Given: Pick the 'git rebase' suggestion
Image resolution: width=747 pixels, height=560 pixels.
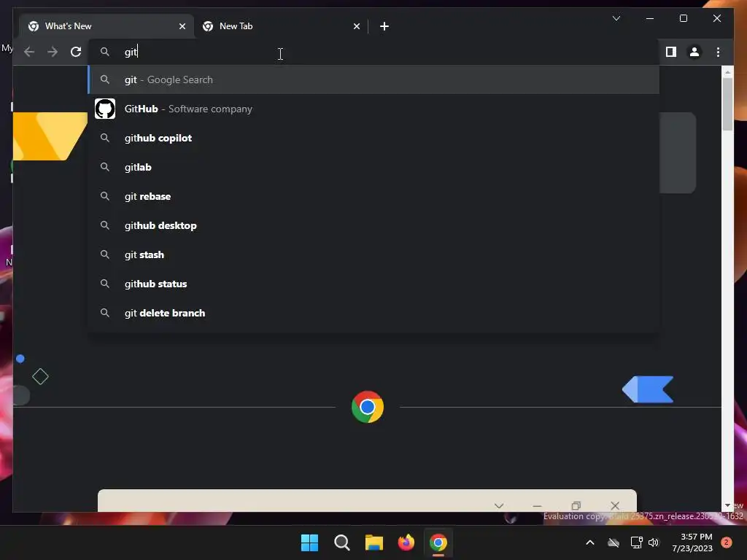Looking at the screenshot, I should [x=374, y=196].
